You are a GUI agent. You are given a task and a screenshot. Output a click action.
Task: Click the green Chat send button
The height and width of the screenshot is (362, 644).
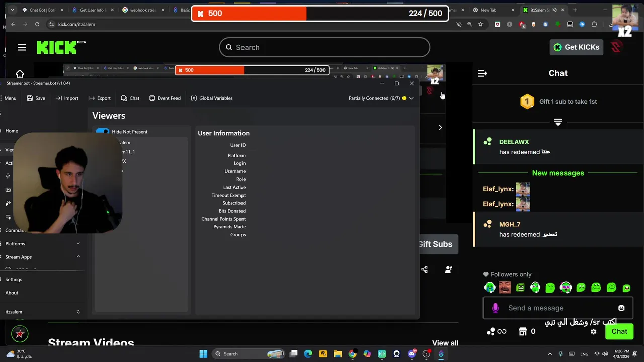pos(619,331)
